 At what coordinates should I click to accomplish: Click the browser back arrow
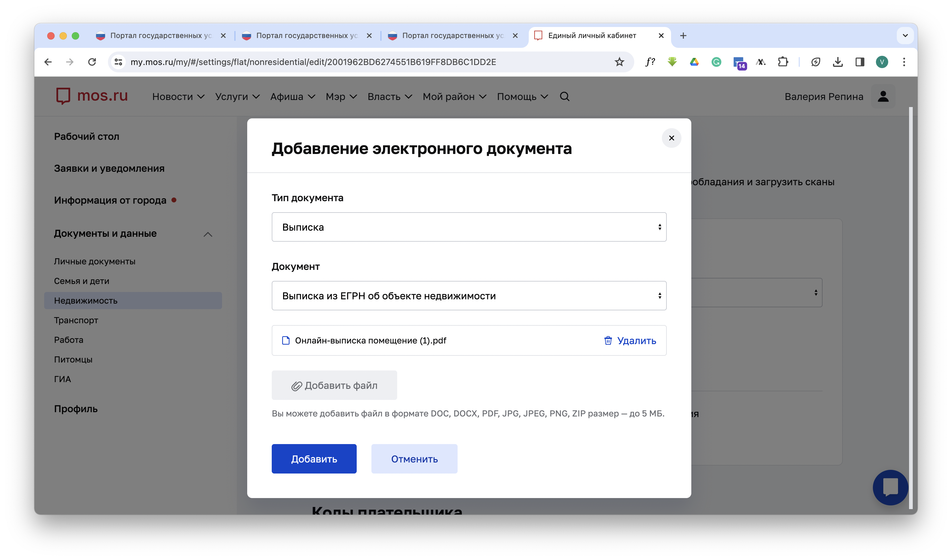point(48,62)
